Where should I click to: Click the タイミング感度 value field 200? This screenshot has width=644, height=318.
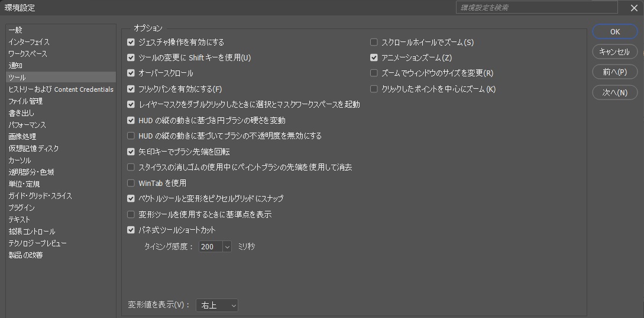[211, 246]
